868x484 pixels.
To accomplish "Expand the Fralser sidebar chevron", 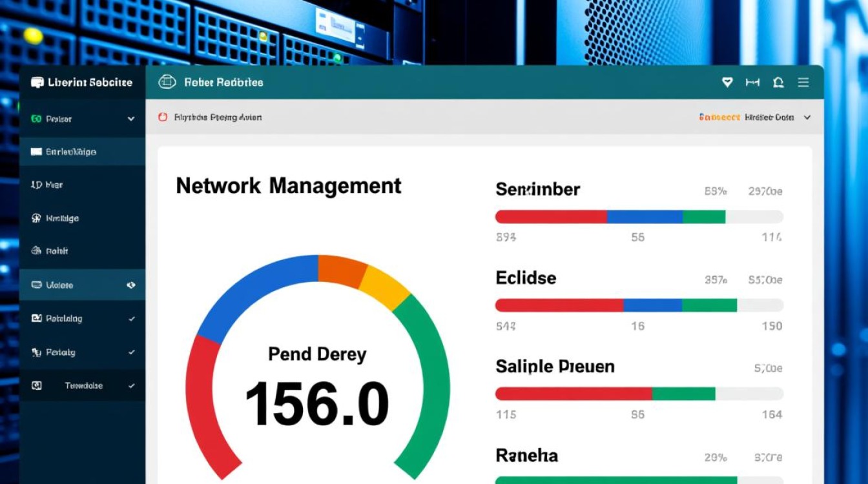I will (x=131, y=119).
